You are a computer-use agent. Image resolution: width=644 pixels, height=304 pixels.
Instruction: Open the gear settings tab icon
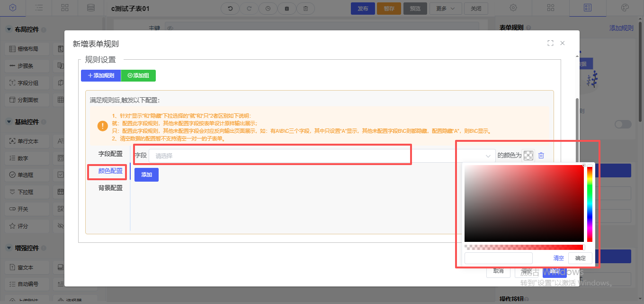pos(513,8)
